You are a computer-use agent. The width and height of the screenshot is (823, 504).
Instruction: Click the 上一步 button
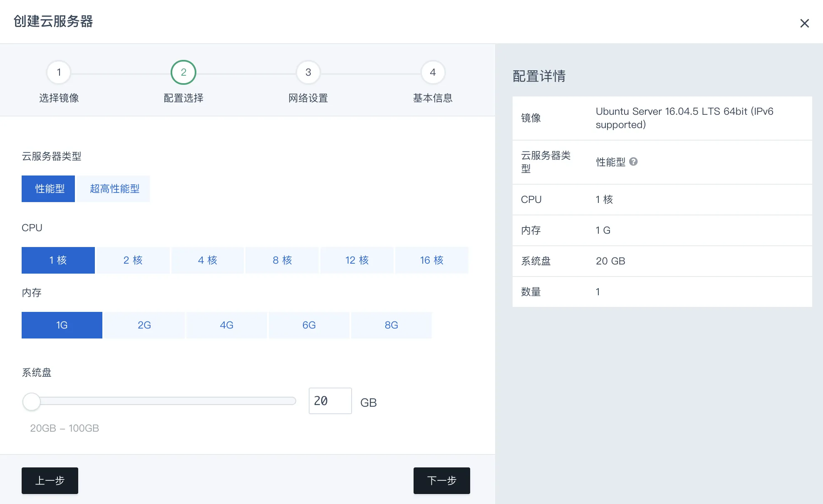point(50,480)
